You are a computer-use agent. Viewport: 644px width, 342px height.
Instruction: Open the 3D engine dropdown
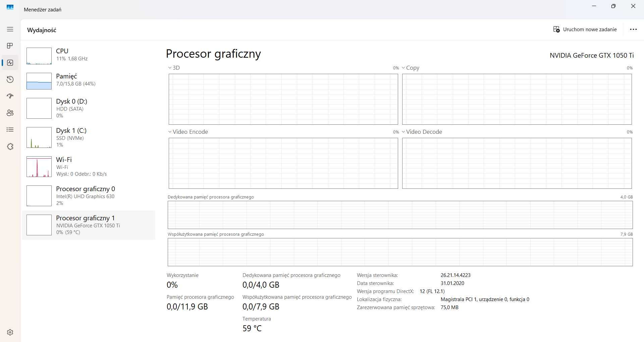[174, 68]
